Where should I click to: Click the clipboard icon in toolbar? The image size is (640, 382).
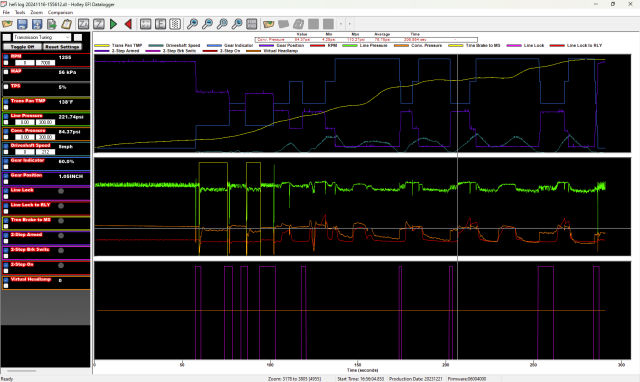pos(67,24)
